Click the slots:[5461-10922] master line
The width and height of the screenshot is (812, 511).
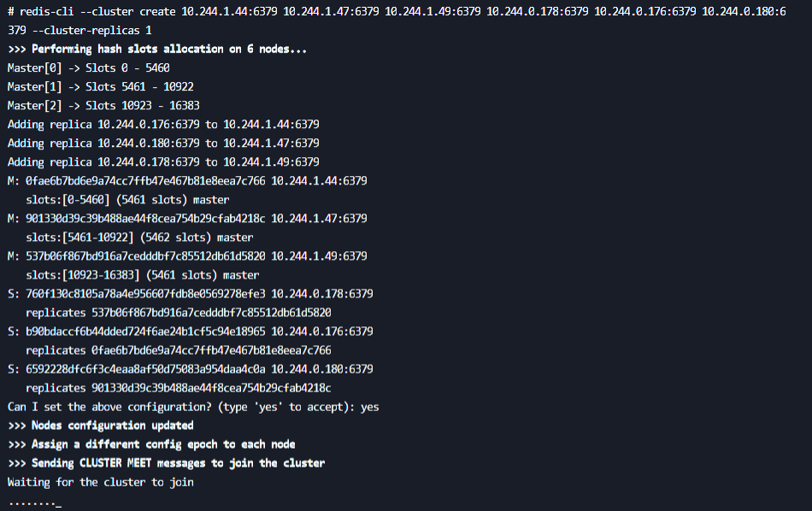139,238
